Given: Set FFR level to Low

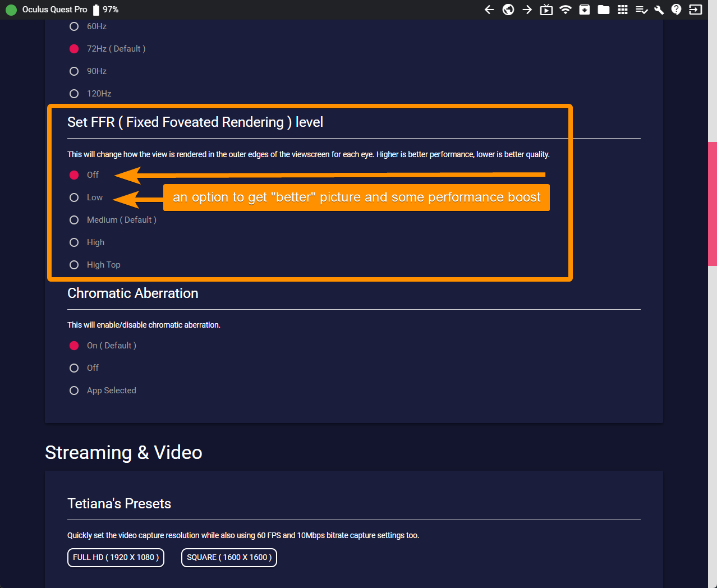Looking at the screenshot, I should click(74, 197).
